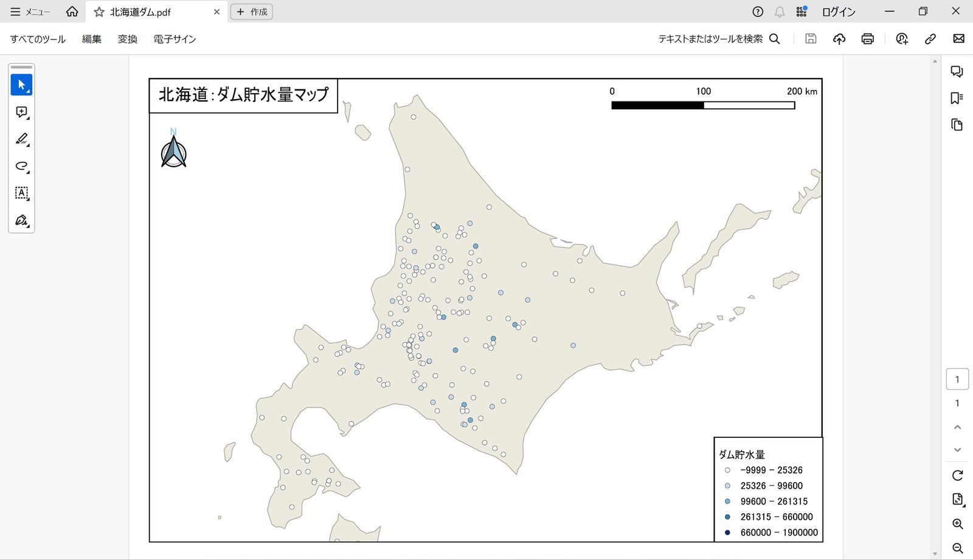Select the add comment tool

[21, 112]
